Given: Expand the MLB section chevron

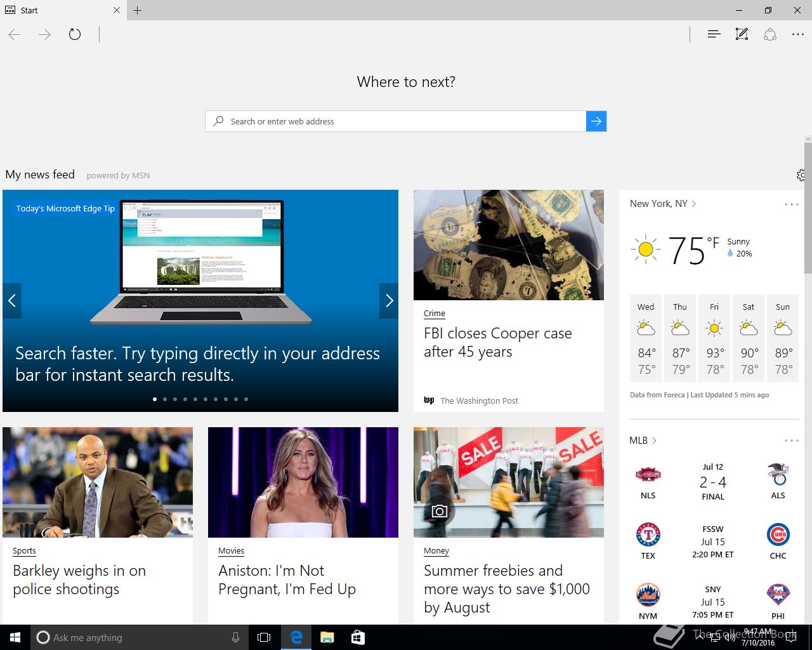Looking at the screenshot, I should point(654,441).
